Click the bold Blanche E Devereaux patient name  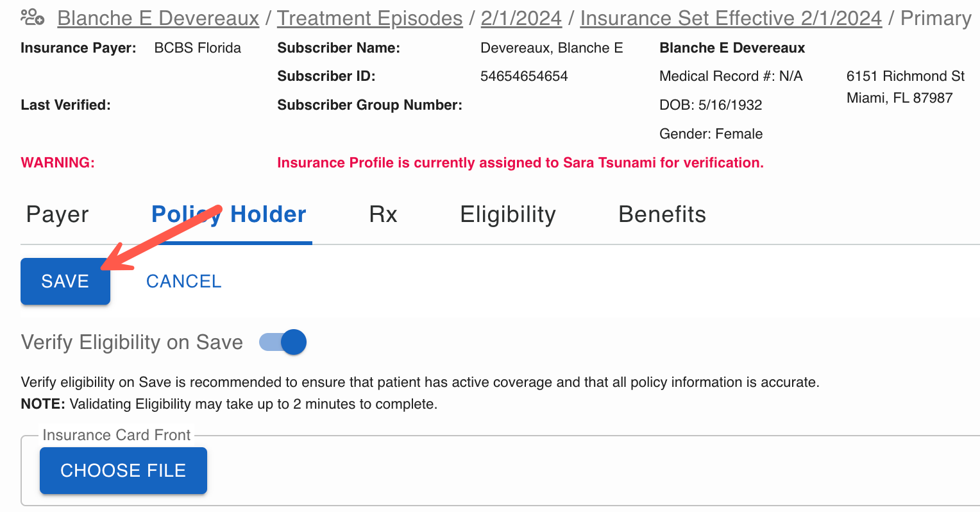[732, 48]
